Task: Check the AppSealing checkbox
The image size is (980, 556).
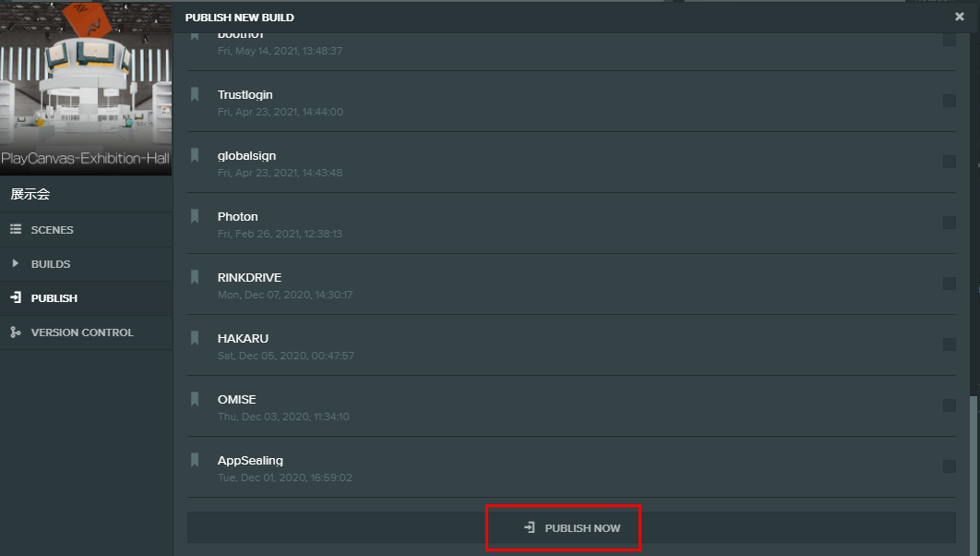Action: pyautogui.click(x=950, y=466)
